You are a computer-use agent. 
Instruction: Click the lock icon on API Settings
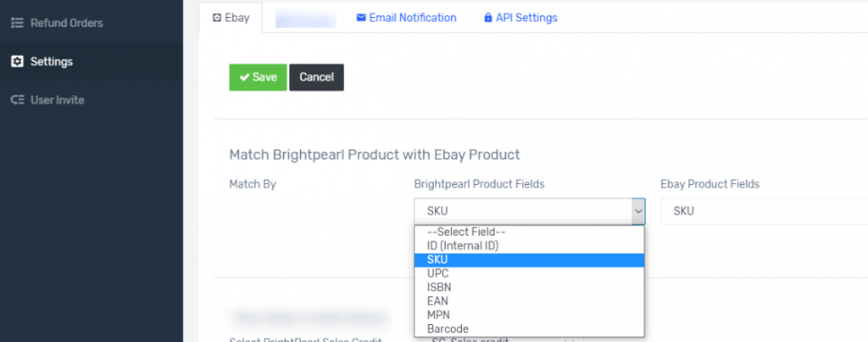(487, 18)
